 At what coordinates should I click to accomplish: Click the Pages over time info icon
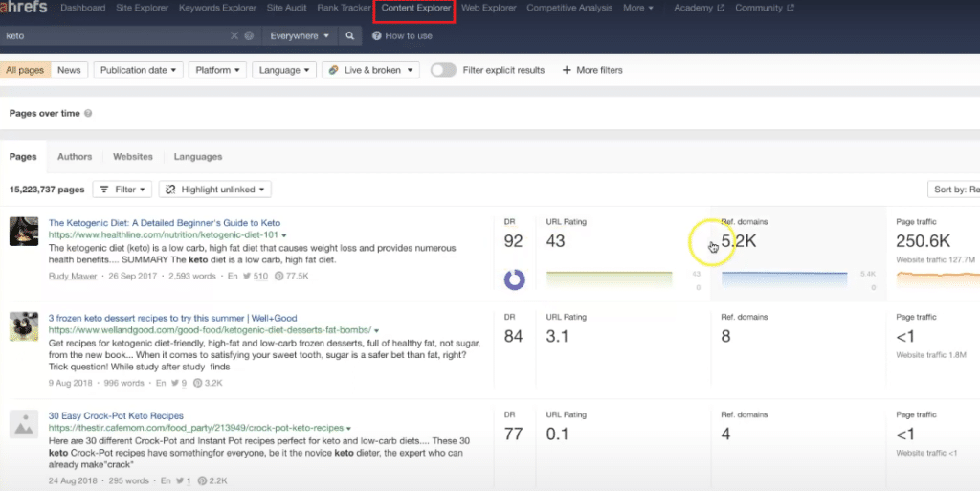(88, 114)
